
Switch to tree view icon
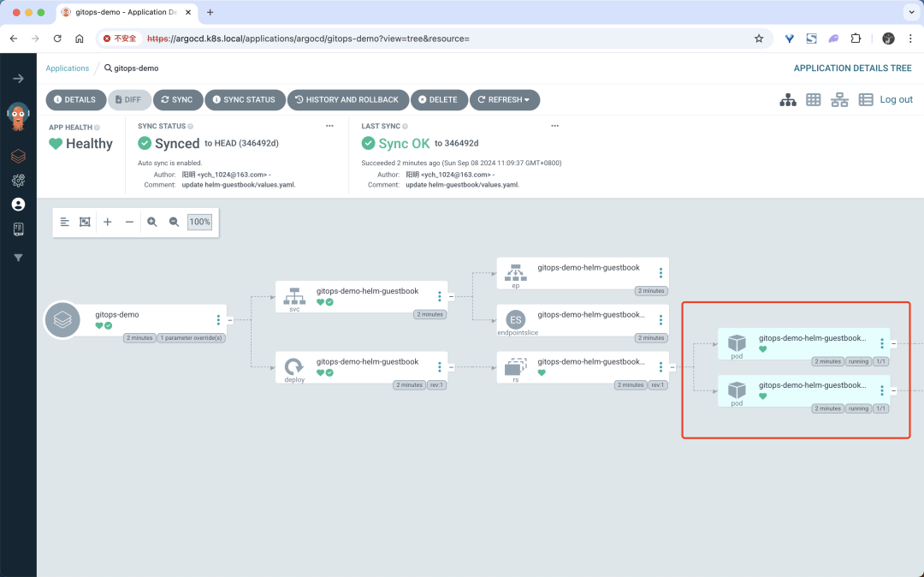pos(788,99)
